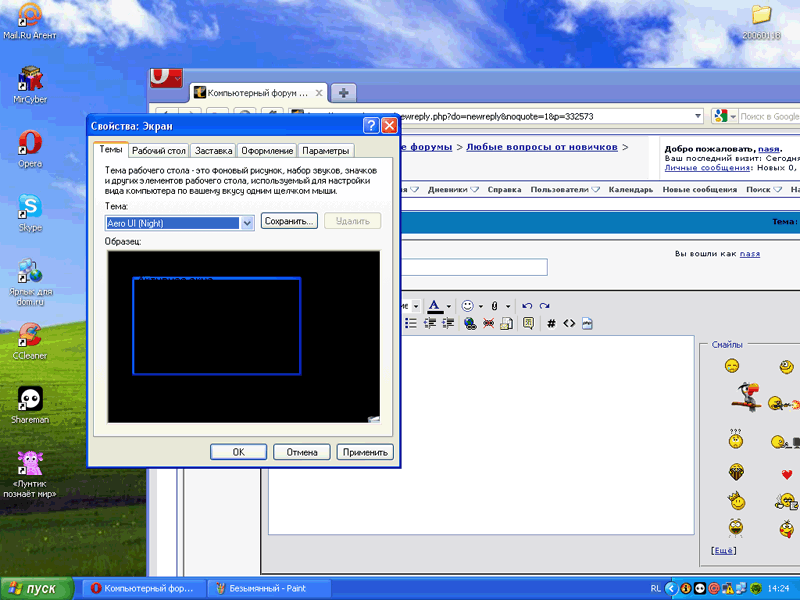Viewport: 800px width, 600px height.
Task: Expand the Пользователи forum menu
Action: (565, 189)
